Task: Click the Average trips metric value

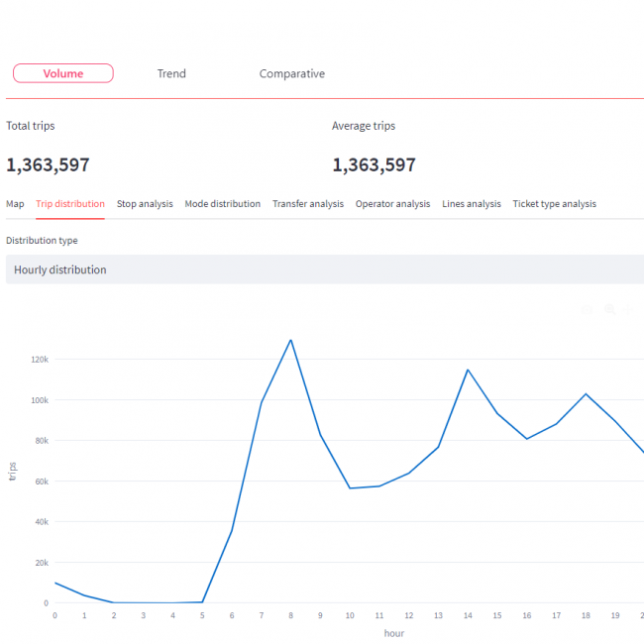Action: [374, 165]
